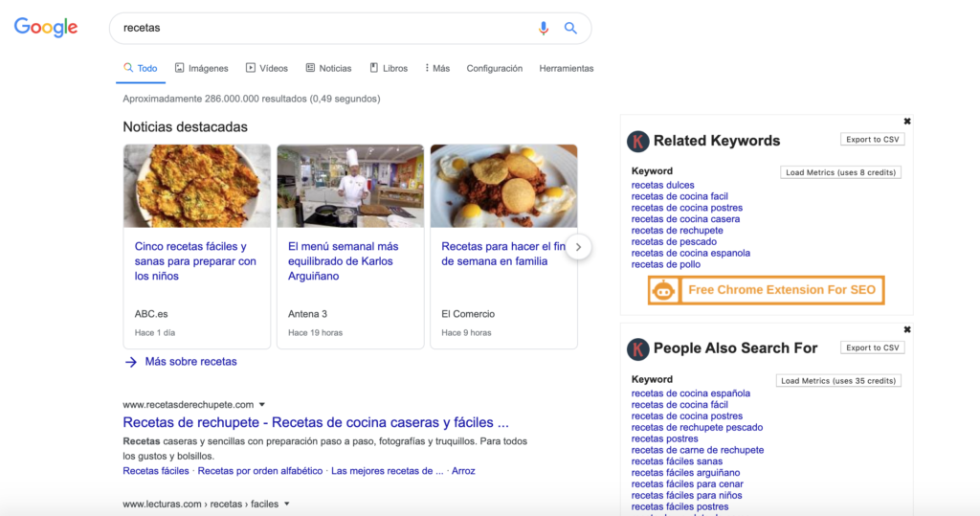The image size is (980, 516).
Task: Switch to the Imágenes tab
Action: pos(201,68)
